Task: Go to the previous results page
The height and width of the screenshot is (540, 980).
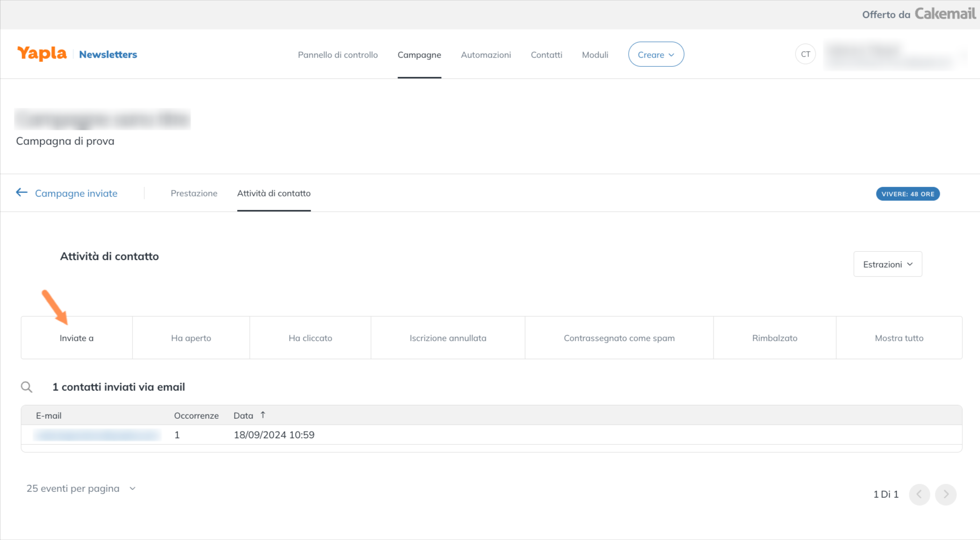Action: pos(919,494)
